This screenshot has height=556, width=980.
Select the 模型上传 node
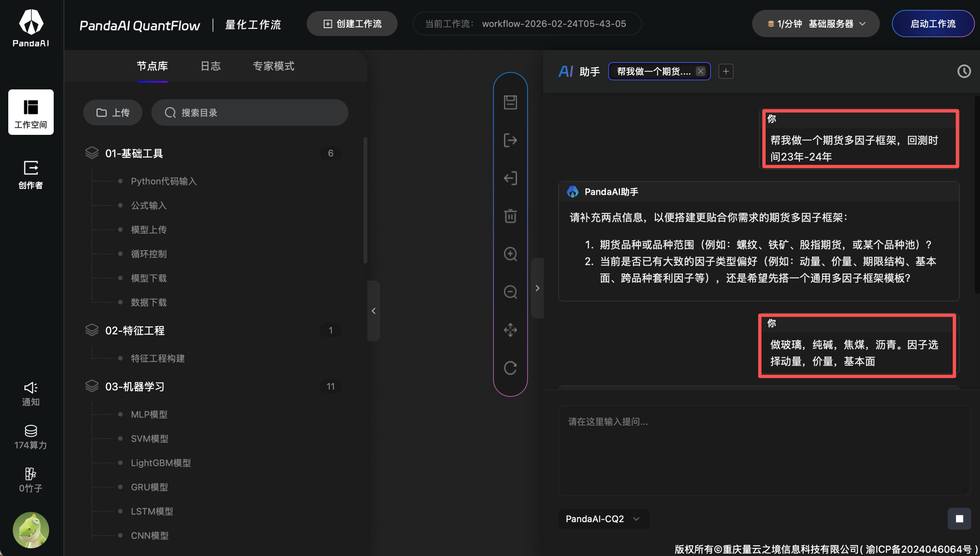[x=149, y=230]
